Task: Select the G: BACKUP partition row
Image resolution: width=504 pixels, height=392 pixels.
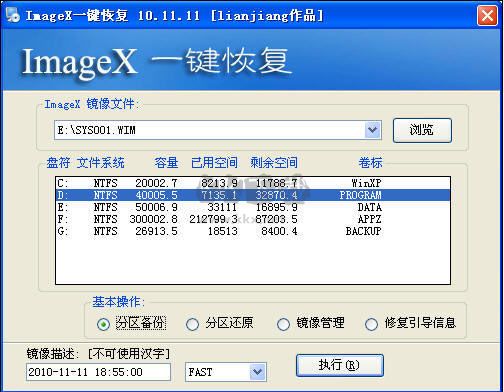Action: 253,231
